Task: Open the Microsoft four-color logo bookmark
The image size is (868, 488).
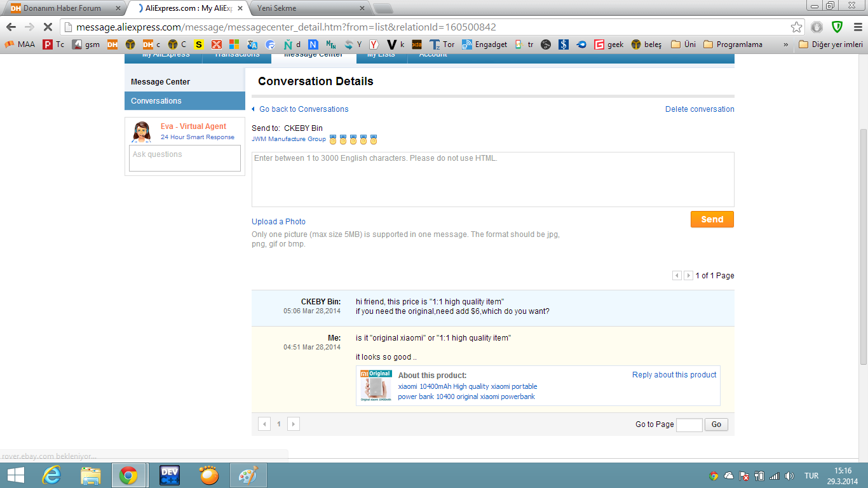Action: pos(234,44)
